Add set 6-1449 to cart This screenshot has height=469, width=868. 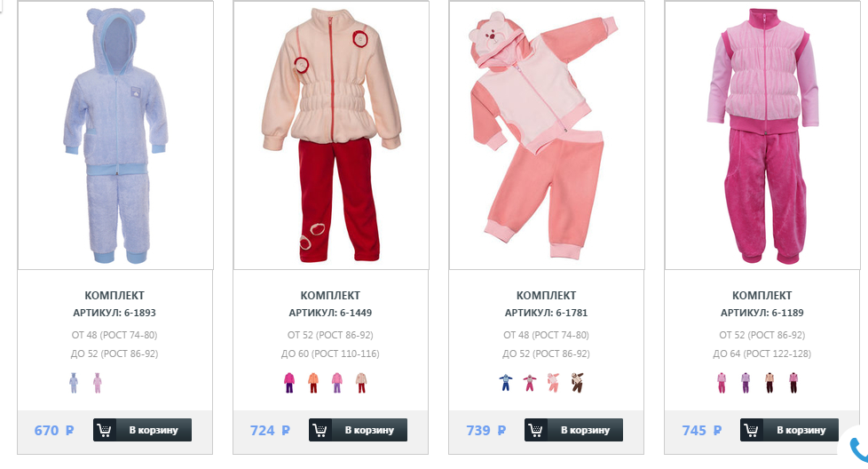point(359,430)
